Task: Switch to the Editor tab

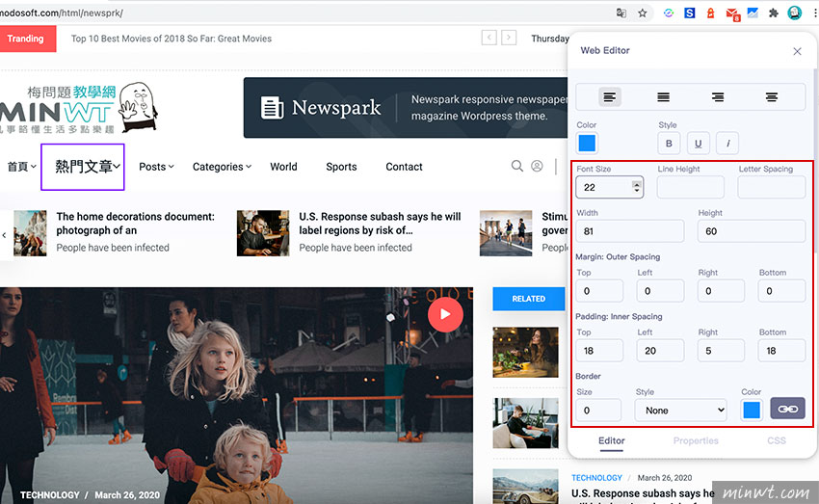Action: tap(612, 440)
